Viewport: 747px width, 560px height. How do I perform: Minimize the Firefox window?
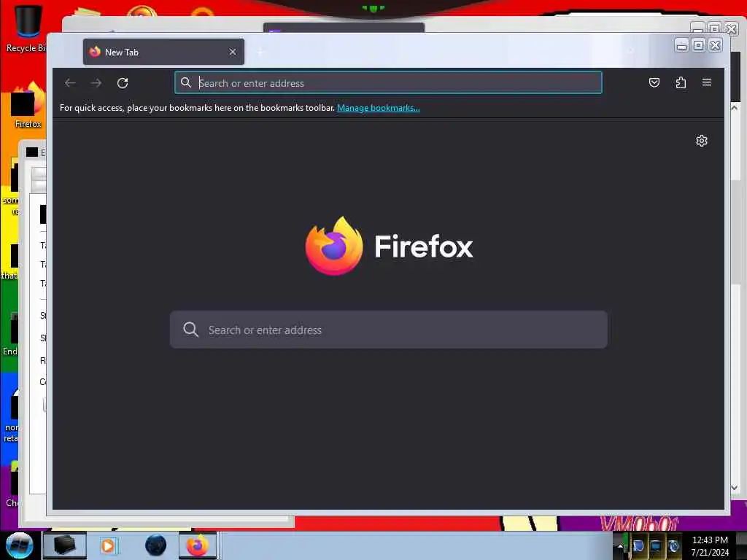(682, 45)
